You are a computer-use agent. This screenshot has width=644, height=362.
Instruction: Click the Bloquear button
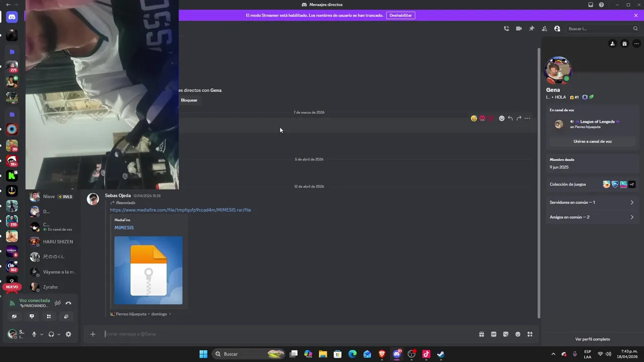[189, 100]
